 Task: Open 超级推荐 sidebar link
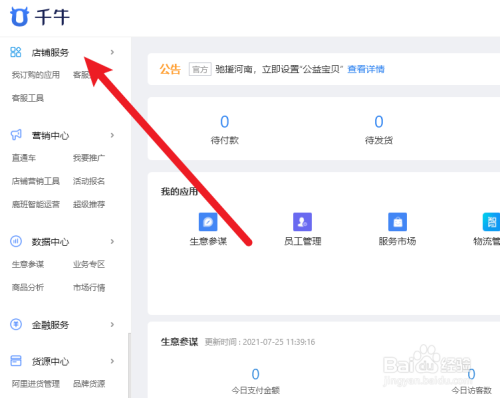pyautogui.click(x=89, y=204)
